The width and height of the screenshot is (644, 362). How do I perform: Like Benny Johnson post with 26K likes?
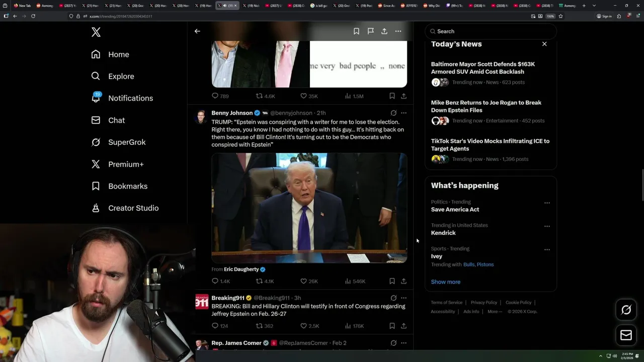[x=309, y=282]
